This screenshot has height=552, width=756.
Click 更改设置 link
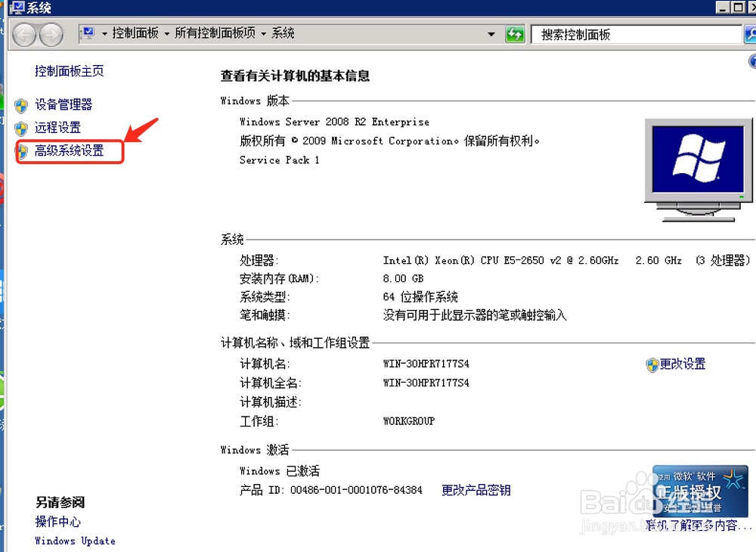682,364
